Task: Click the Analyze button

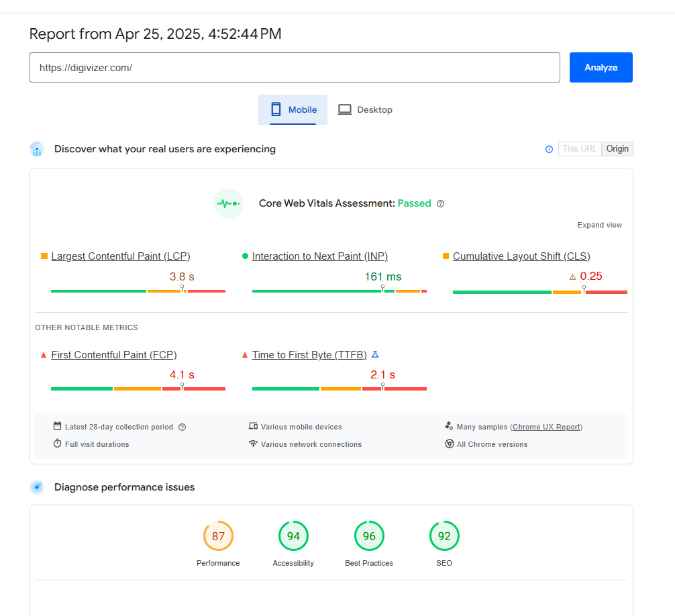Action: pos(601,68)
